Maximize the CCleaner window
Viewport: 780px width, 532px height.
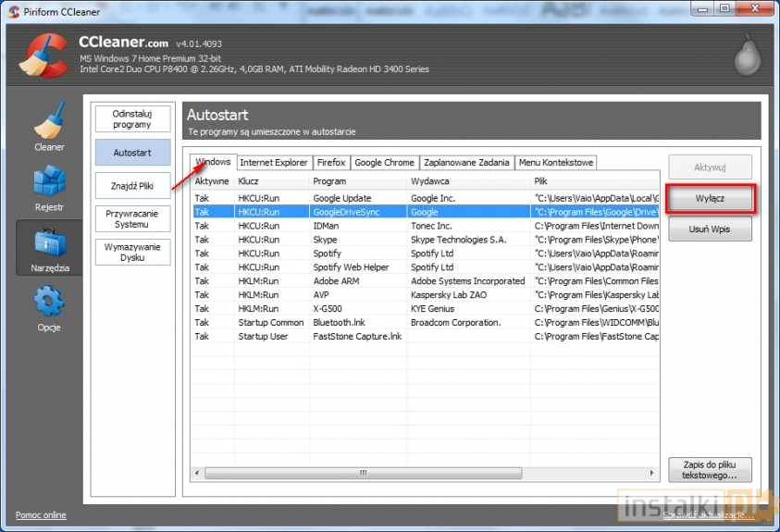(724, 9)
